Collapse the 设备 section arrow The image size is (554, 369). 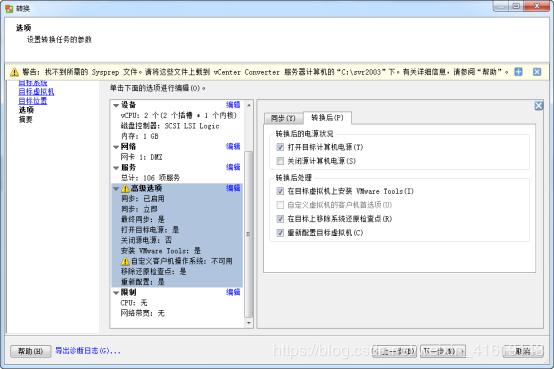click(116, 105)
